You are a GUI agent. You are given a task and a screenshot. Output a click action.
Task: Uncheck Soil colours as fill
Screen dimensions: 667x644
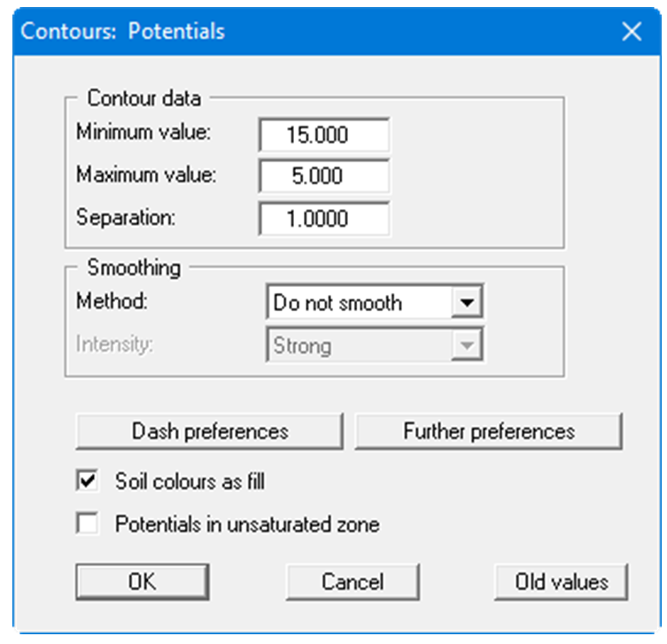(x=89, y=482)
